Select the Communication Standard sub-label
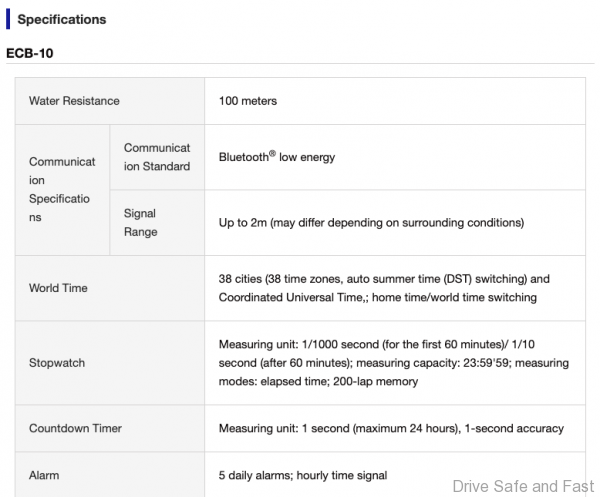The width and height of the screenshot is (600, 497). [156, 157]
